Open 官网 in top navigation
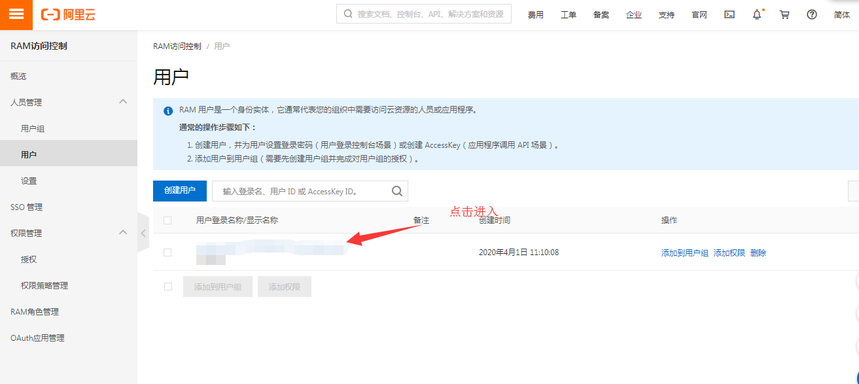Image resolution: width=859 pixels, height=384 pixels. click(x=699, y=15)
